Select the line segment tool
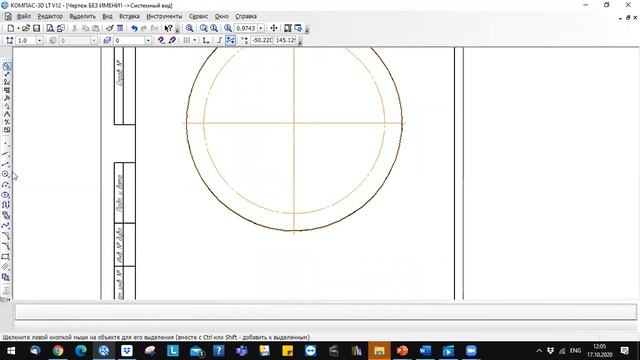The height and width of the screenshot is (360, 640). point(6,164)
